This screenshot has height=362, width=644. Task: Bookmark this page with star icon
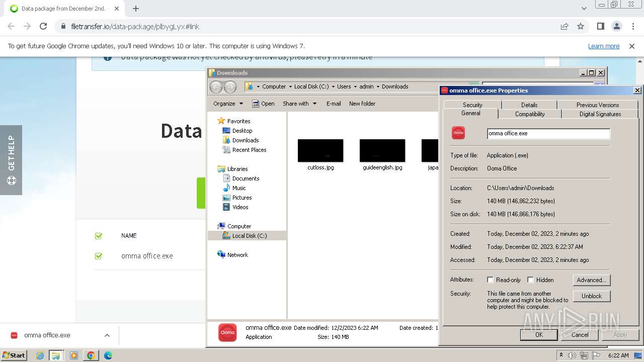click(x=581, y=26)
